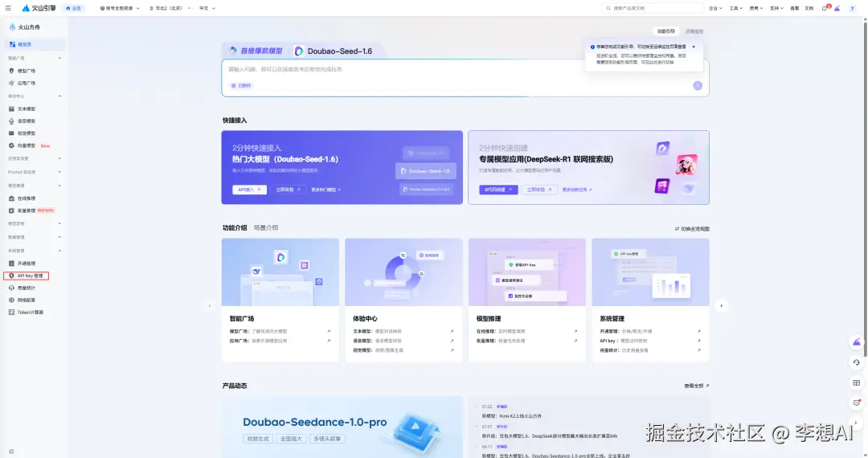Viewport: 868px width, 458px height.
Task: Open the 支持 dropdown menu
Action: (776, 8)
